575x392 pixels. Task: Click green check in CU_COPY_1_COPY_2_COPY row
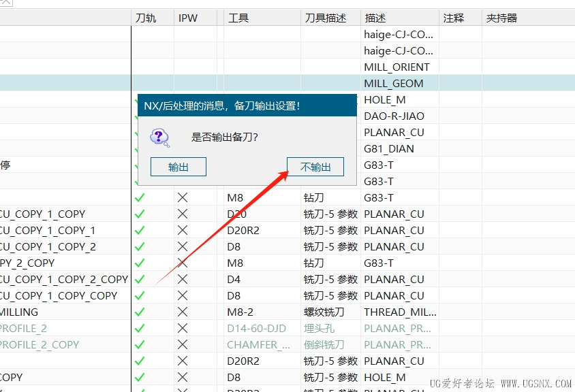(x=140, y=280)
